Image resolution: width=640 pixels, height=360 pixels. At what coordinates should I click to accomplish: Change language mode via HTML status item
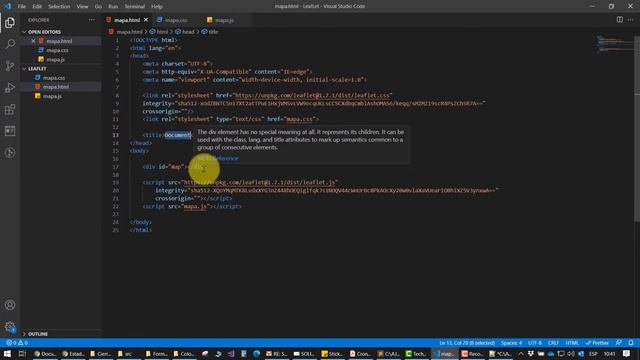click(x=572, y=343)
